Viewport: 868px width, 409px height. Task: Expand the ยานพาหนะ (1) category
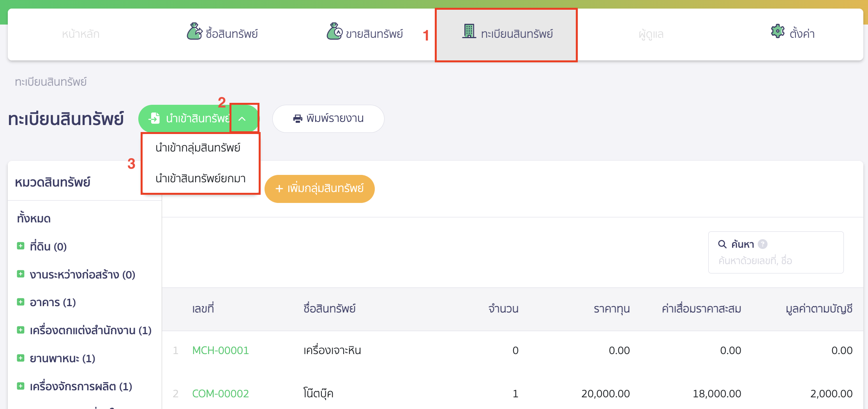pyautogui.click(x=21, y=358)
